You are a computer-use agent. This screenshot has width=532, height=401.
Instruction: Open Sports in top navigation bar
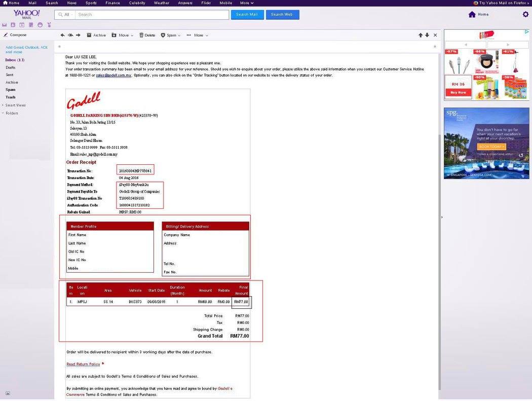click(91, 3)
